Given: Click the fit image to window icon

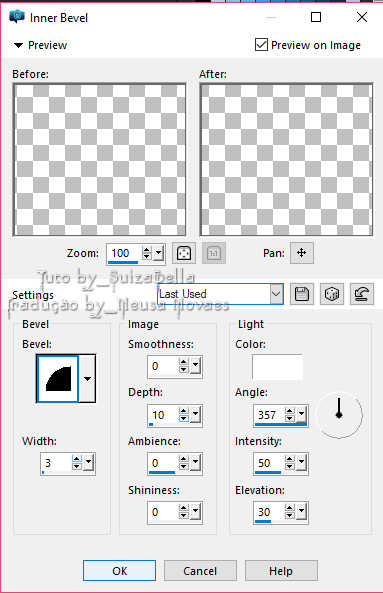Looking at the screenshot, I should (184, 253).
